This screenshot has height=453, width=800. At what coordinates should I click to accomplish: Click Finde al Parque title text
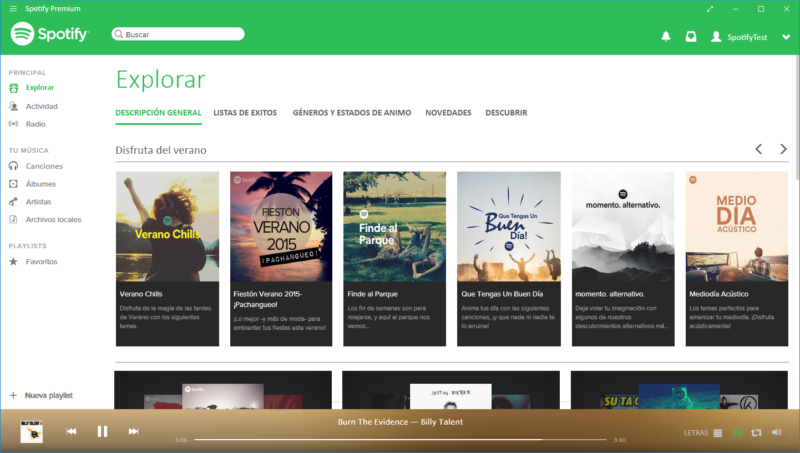372,294
